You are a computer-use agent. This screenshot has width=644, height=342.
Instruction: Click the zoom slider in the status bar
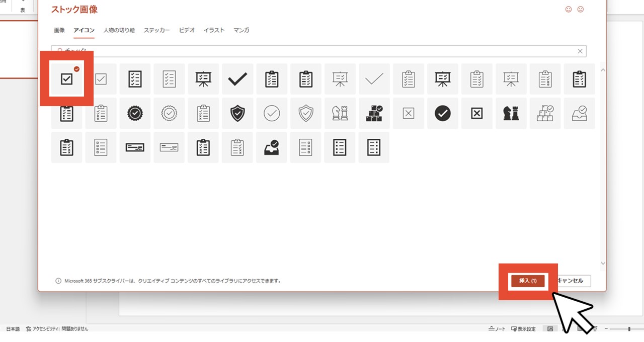click(627, 329)
